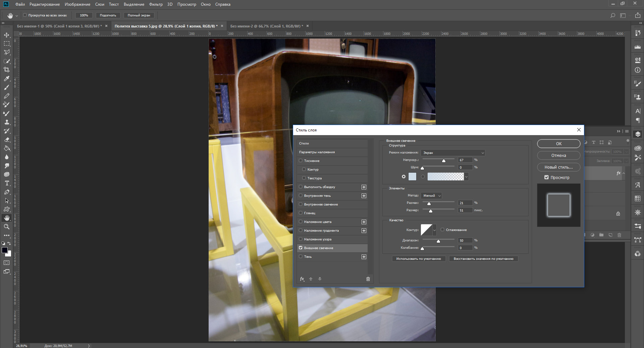Open the Режим наложения Экран dropdown
Image resolution: width=644 pixels, height=348 pixels.
click(453, 153)
